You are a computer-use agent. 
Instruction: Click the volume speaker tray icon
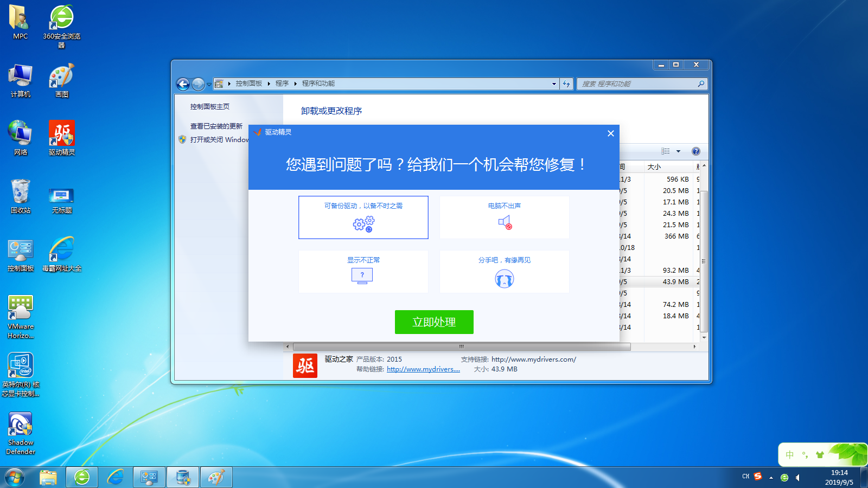(797, 478)
